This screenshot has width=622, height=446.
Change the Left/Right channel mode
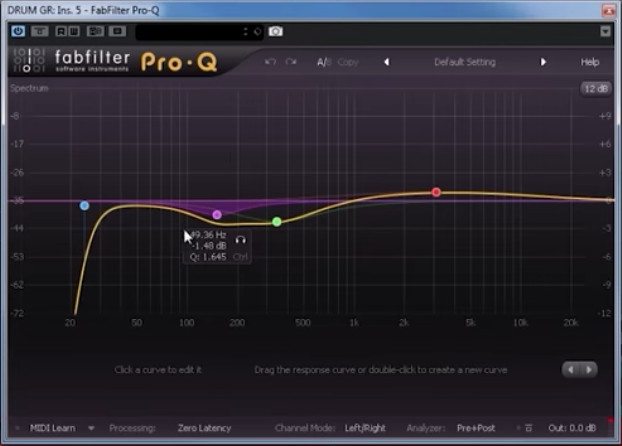(365, 428)
